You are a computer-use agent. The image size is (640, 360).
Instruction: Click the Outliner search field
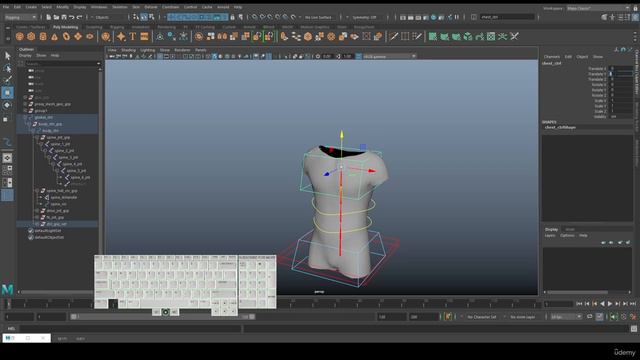pyautogui.click(x=61, y=64)
